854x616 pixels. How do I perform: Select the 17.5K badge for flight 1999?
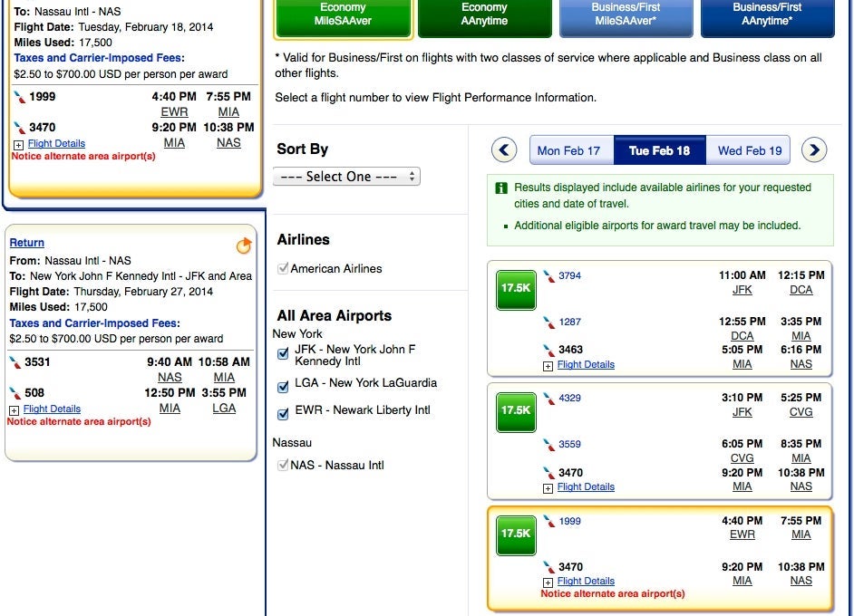tap(516, 534)
